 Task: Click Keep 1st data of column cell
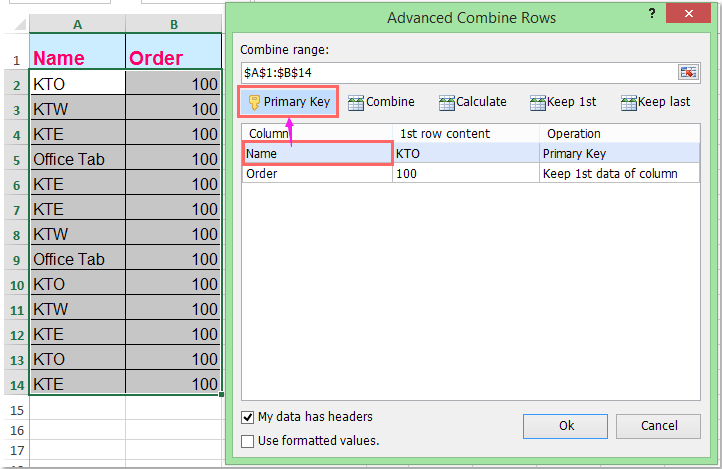tap(619, 174)
